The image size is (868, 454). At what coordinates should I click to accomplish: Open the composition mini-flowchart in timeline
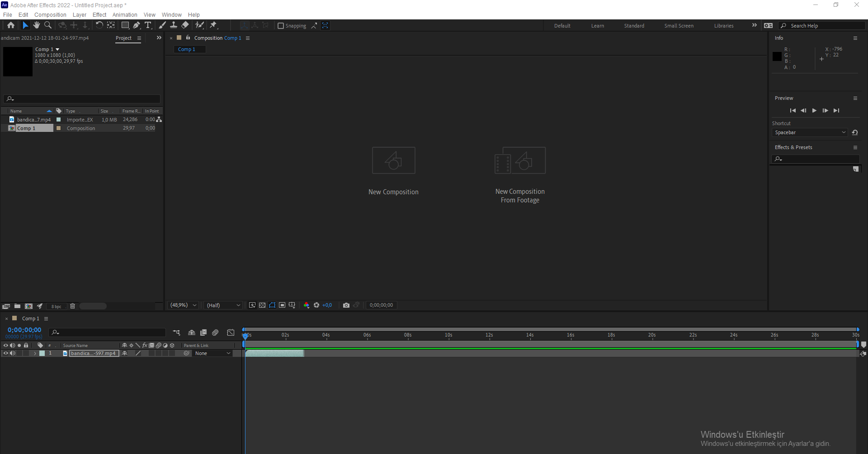176,332
